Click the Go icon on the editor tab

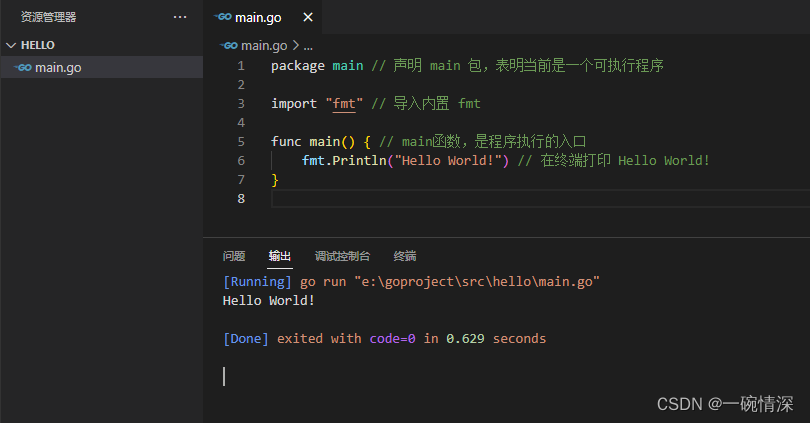pyautogui.click(x=223, y=17)
